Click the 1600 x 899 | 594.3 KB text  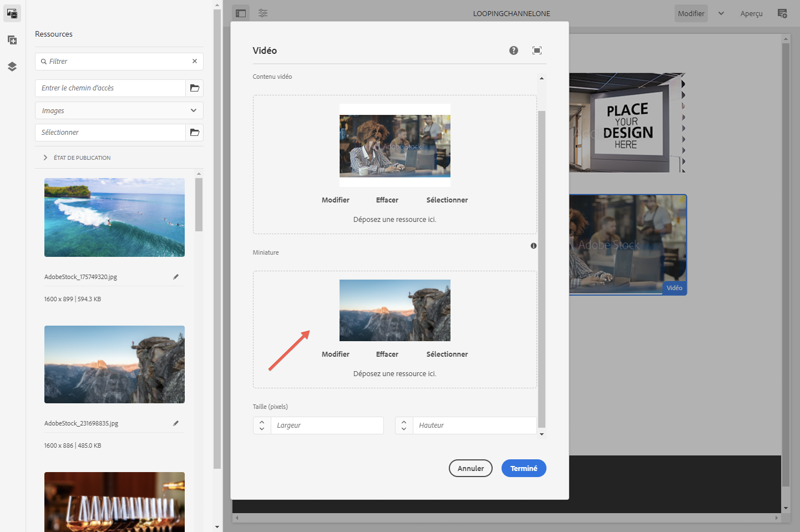(x=73, y=299)
